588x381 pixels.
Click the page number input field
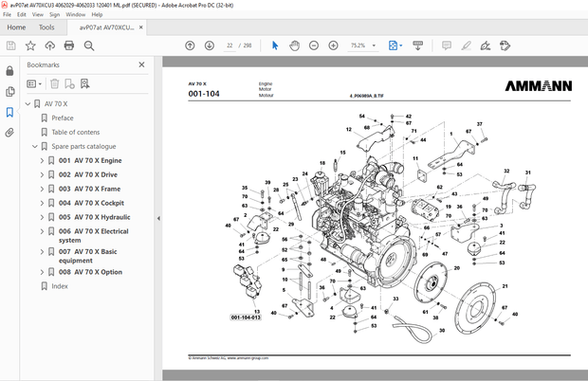(230, 45)
